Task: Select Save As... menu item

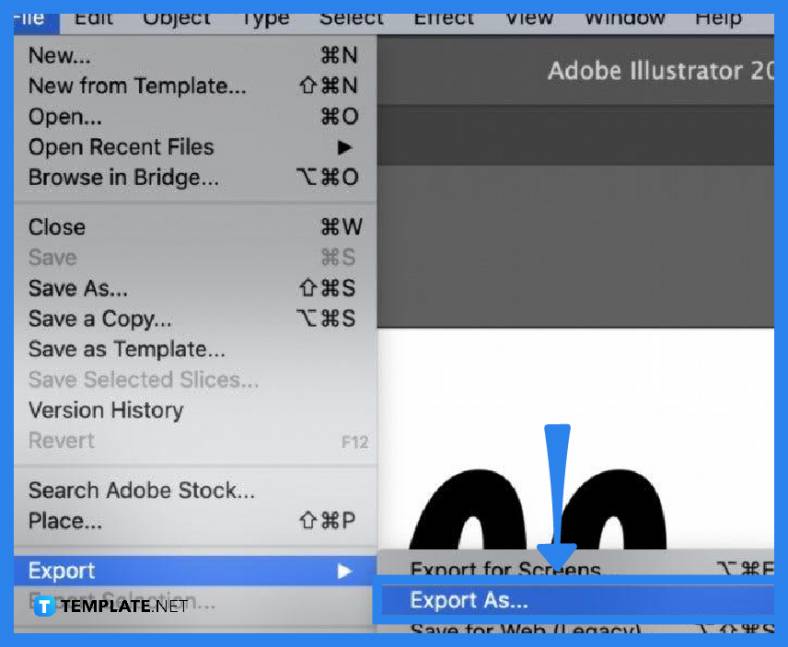Action: [x=78, y=288]
